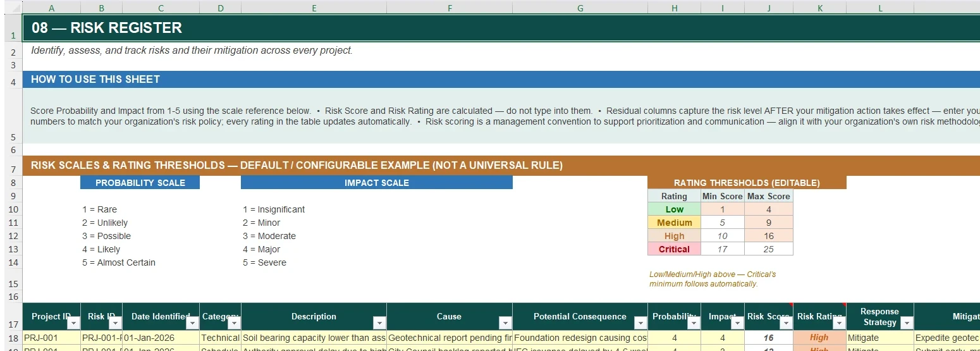Click the 'Max Score' header cell
Viewport: 980px width, 351px height.
(x=769, y=196)
